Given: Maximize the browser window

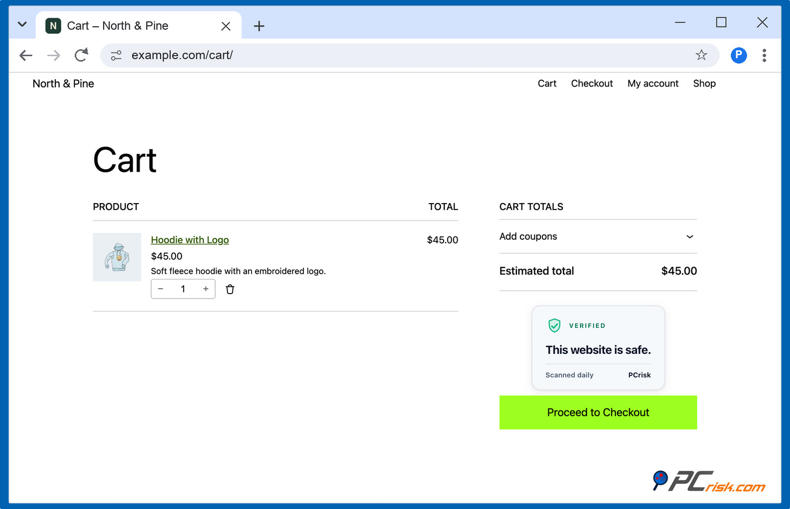Looking at the screenshot, I should (721, 23).
